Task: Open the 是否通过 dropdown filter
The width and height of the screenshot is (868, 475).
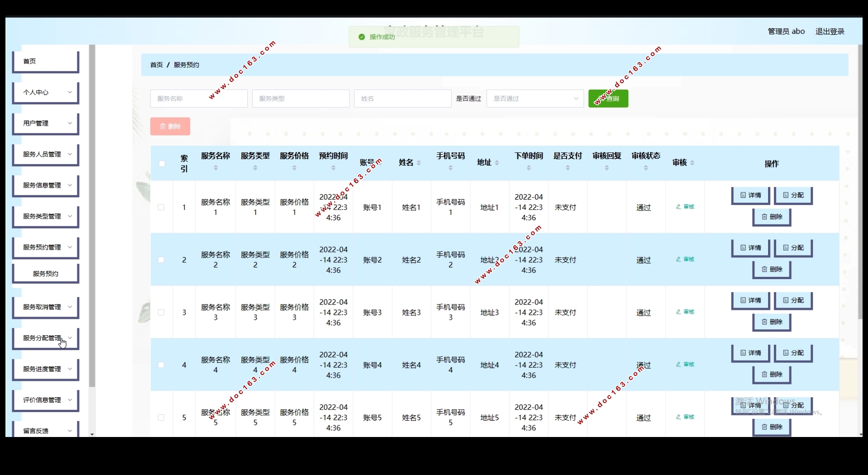Action: tap(535, 99)
